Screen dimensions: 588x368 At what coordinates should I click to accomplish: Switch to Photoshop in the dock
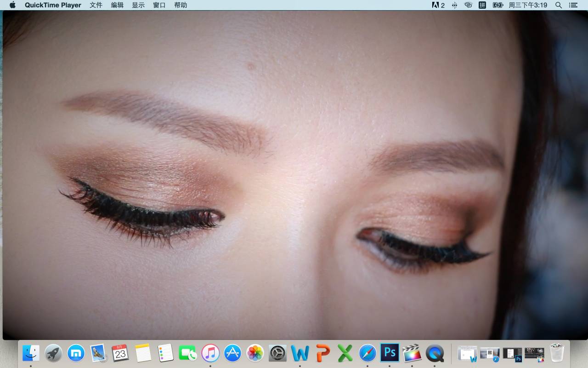(x=390, y=353)
